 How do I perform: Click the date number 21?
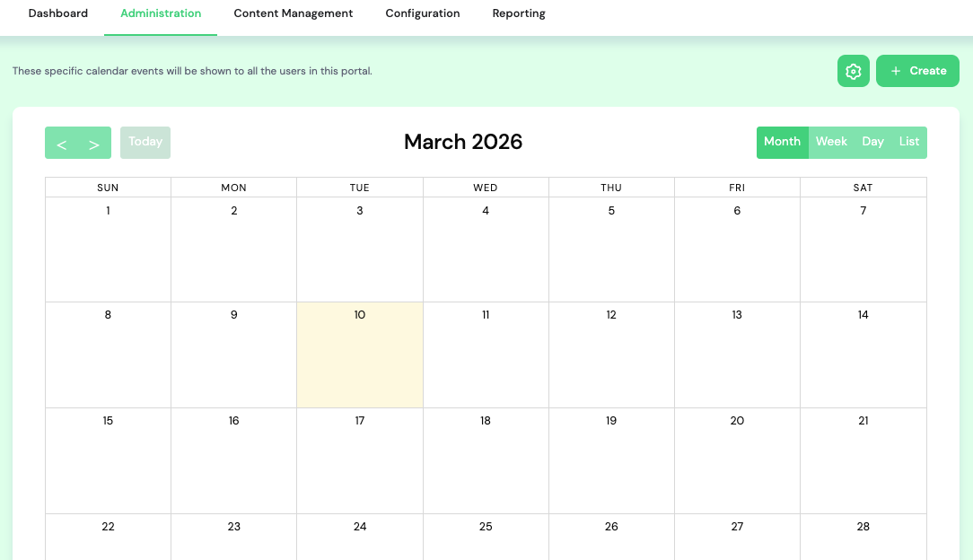click(863, 421)
